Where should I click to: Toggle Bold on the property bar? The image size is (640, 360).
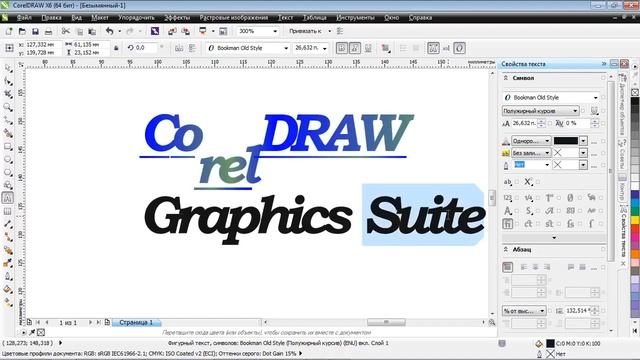(342, 48)
